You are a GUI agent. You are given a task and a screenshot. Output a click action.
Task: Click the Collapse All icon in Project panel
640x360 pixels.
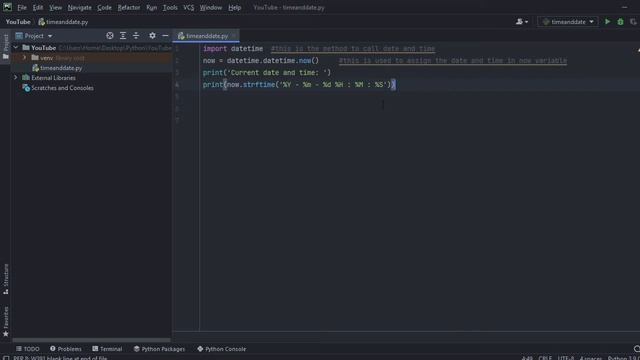[136, 36]
